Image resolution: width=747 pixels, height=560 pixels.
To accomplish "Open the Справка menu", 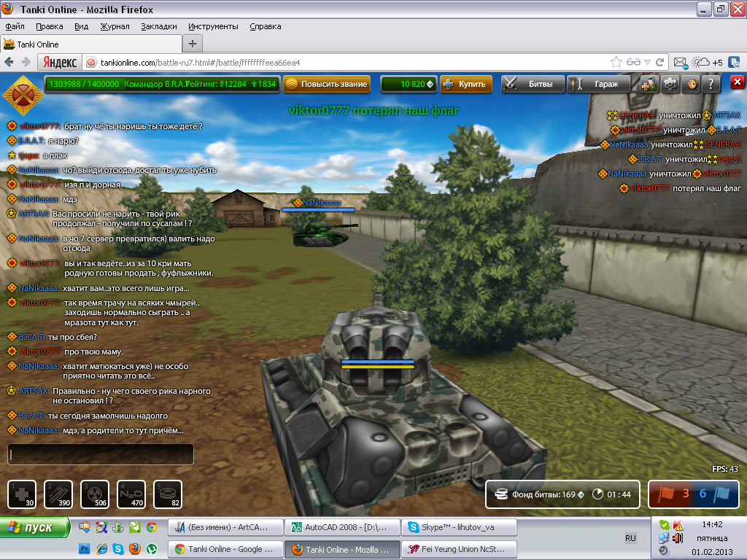I will tap(265, 27).
